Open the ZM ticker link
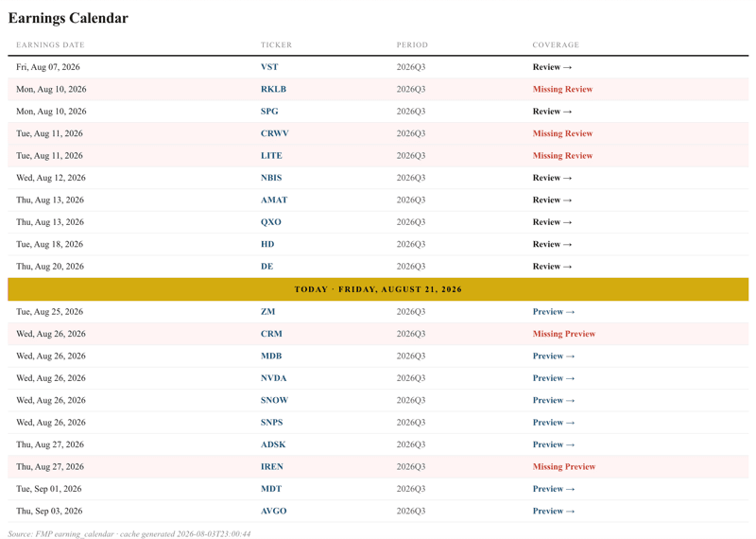 (267, 312)
